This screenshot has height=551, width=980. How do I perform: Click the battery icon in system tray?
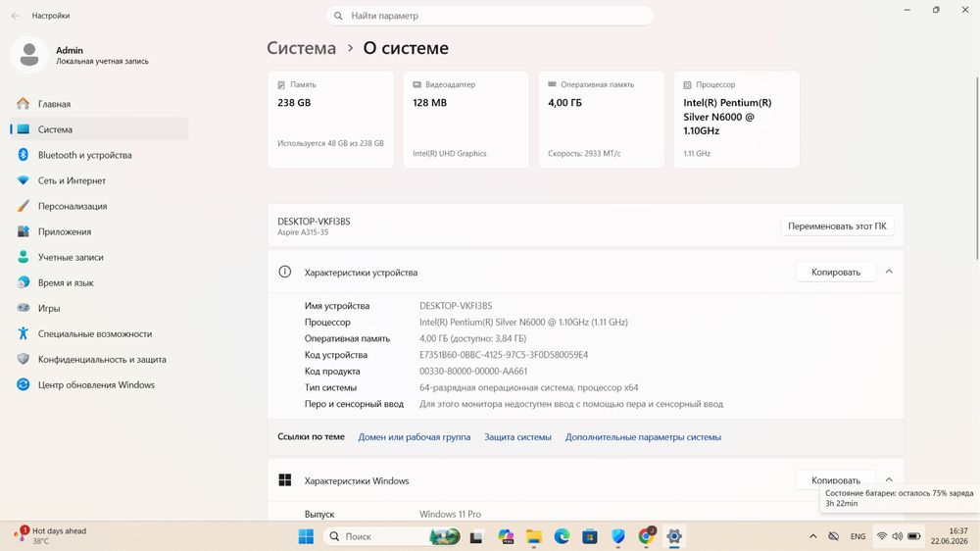[x=913, y=536]
